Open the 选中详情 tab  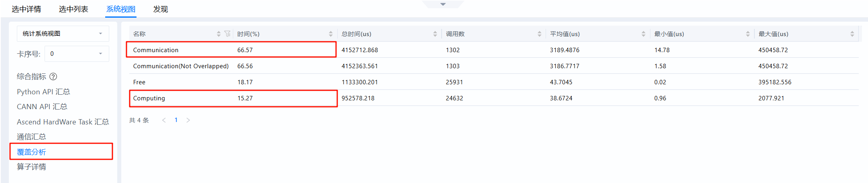(x=26, y=9)
